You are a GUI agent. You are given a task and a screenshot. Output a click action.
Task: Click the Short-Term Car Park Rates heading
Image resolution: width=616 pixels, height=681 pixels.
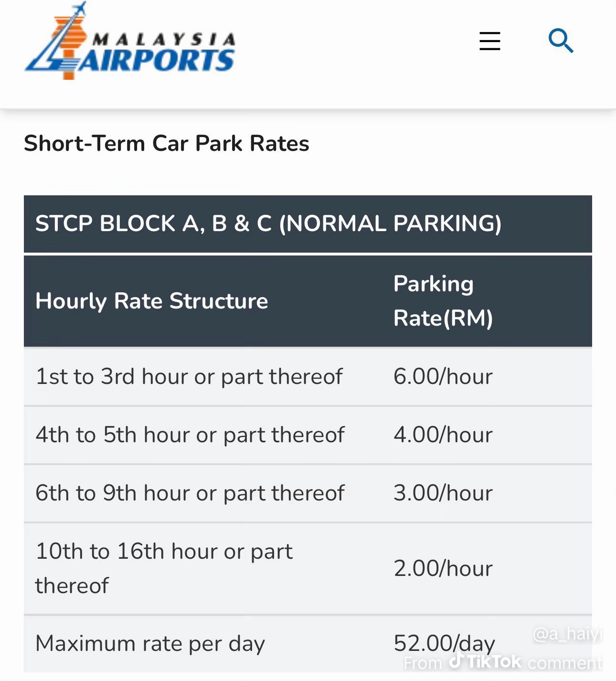tap(167, 143)
